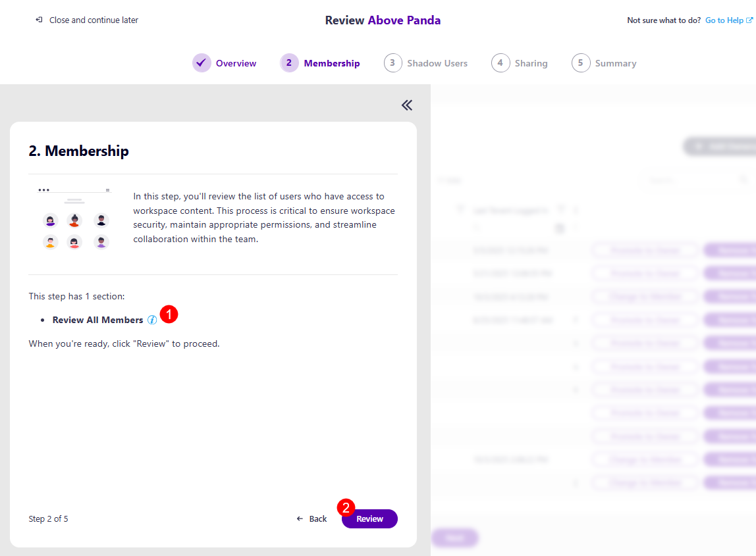
Task: Click the exit icon beside Close and continue later
Action: tap(40, 20)
